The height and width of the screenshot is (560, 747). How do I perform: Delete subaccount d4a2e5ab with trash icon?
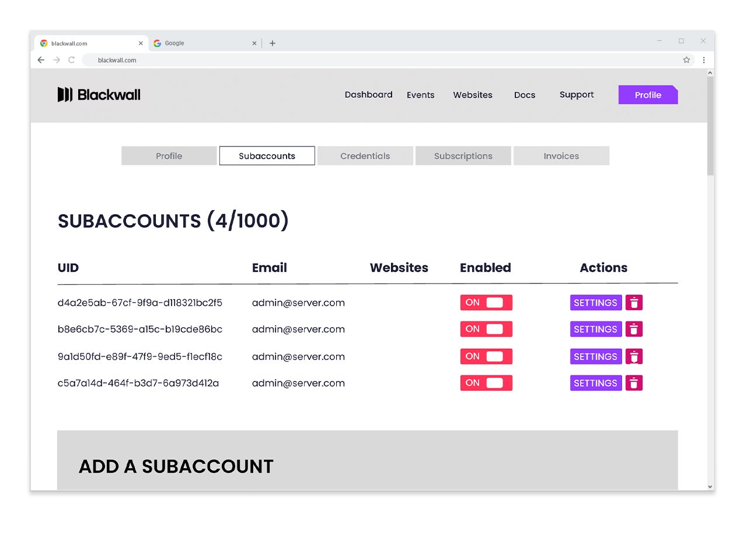click(634, 303)
